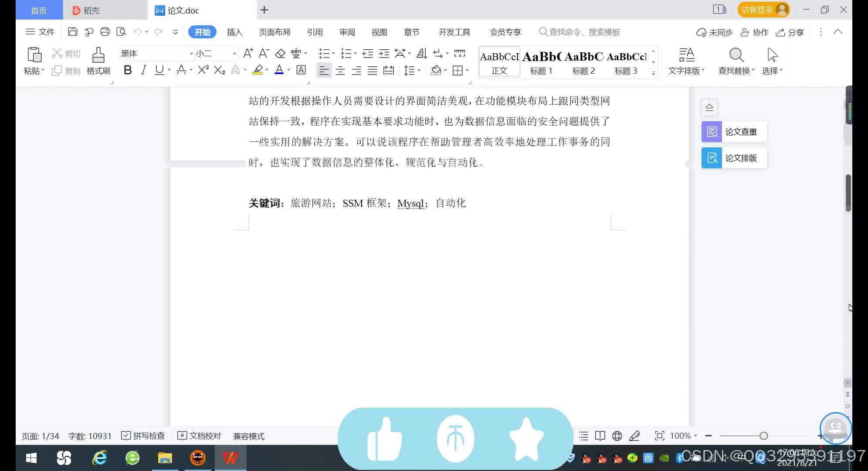The width and height of the screenshot is (868, 471).
Task: Open the 审阅 ribbon tab
Action: coord(347,32)
